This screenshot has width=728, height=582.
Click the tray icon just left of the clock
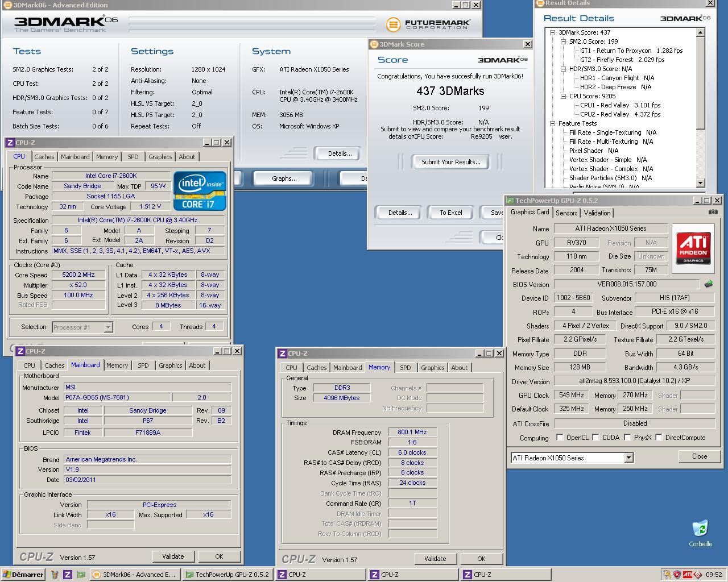[698, 575]
